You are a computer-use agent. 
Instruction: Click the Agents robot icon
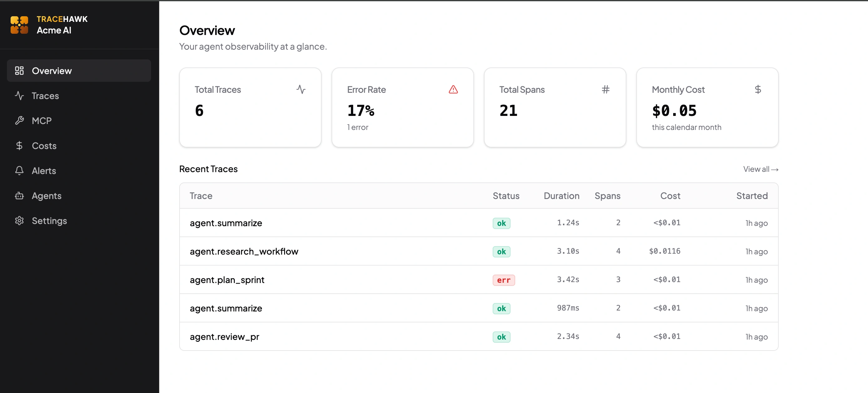(x=19, y=196)
